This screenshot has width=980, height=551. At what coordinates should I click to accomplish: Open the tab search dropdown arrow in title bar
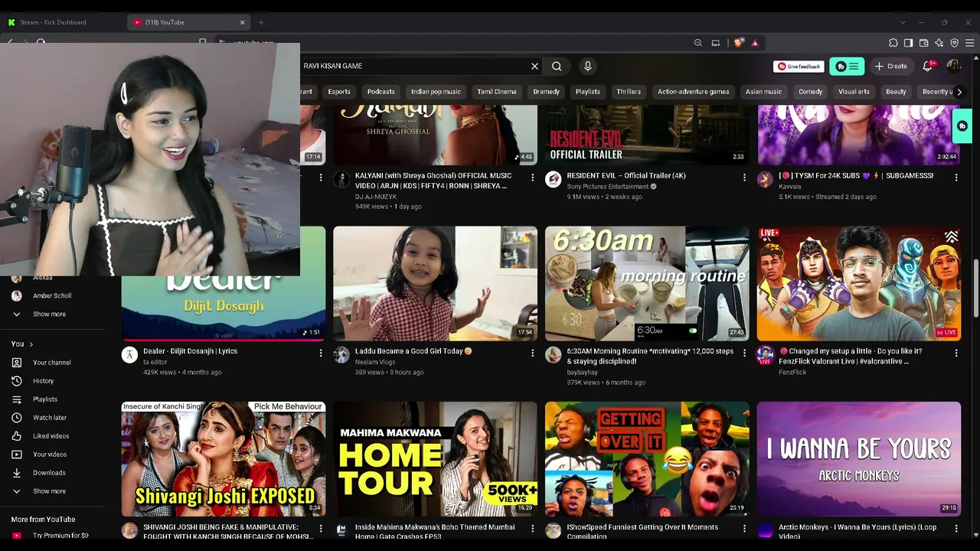[x=903, y=22]
